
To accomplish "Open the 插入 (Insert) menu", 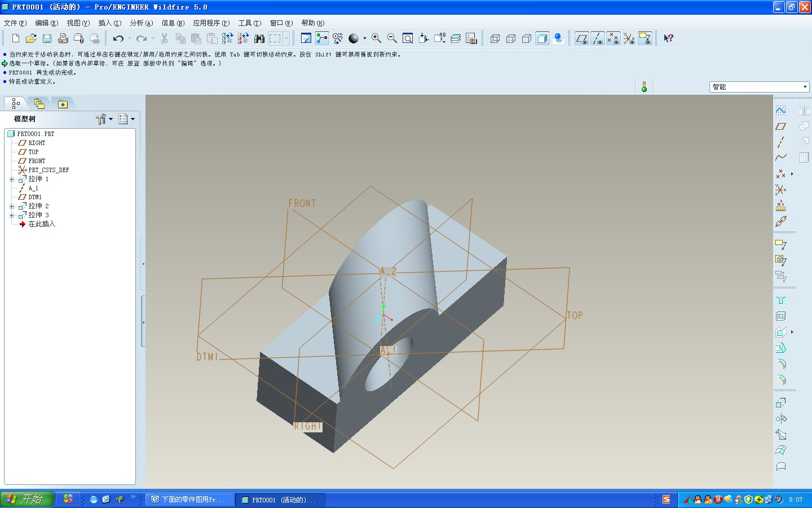I will 109,23.
